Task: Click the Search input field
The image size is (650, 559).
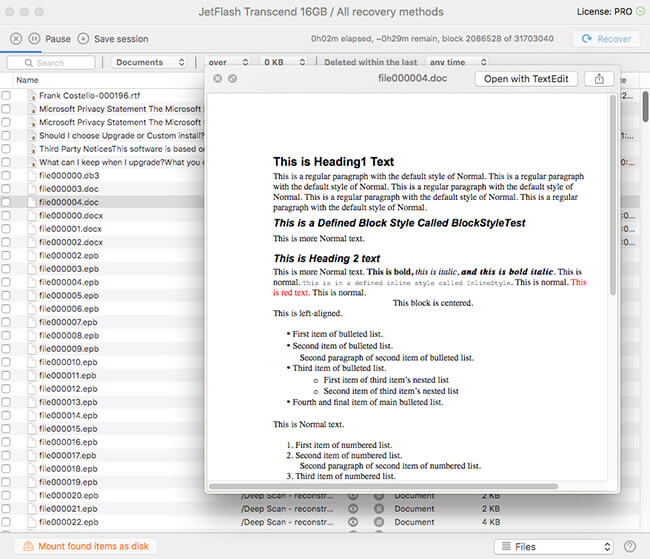Action: (51, 63)
